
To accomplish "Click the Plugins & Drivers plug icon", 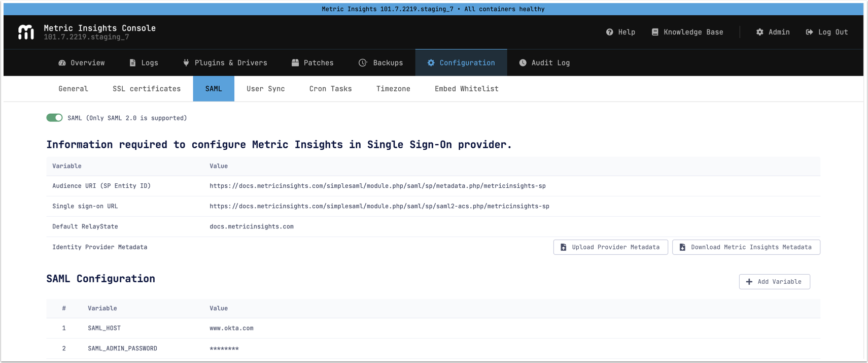I will pyautogui.click(x=186, y=63).
